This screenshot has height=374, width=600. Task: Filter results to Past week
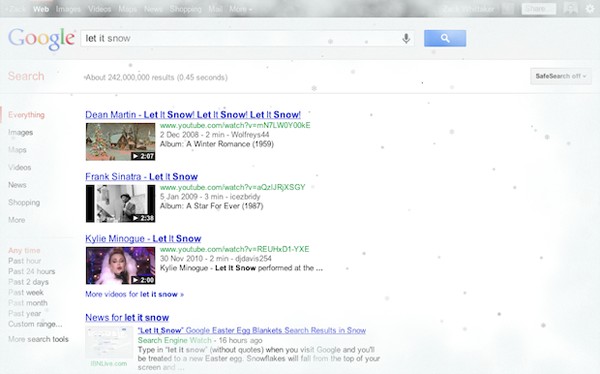coord(26,292)
